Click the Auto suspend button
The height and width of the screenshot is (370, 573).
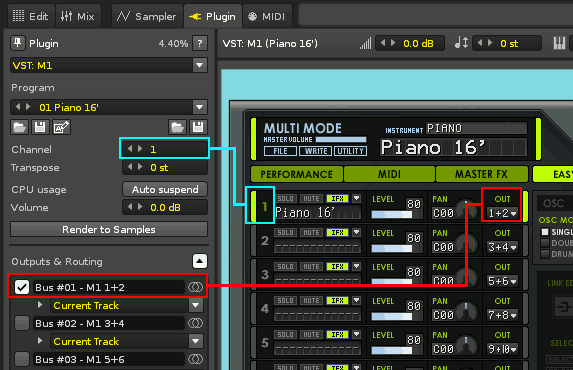[165, 189]
